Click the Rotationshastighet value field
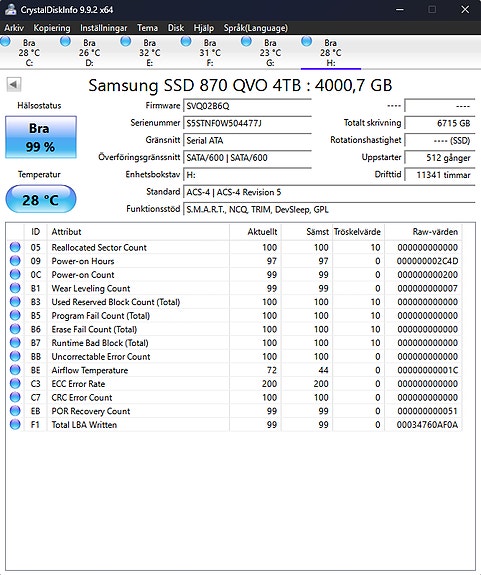Screen dimensions: 481x575 (440, 140)
